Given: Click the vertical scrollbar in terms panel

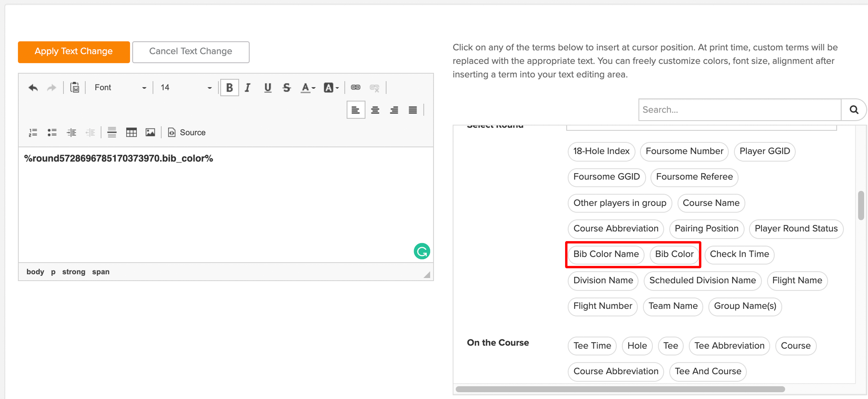Looking at the screenshot, I should click(861, 205).
